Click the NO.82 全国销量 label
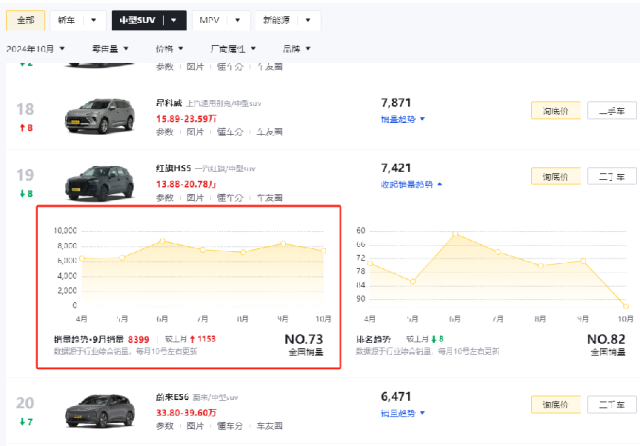640x446 pixels. (x=607, y=345)
